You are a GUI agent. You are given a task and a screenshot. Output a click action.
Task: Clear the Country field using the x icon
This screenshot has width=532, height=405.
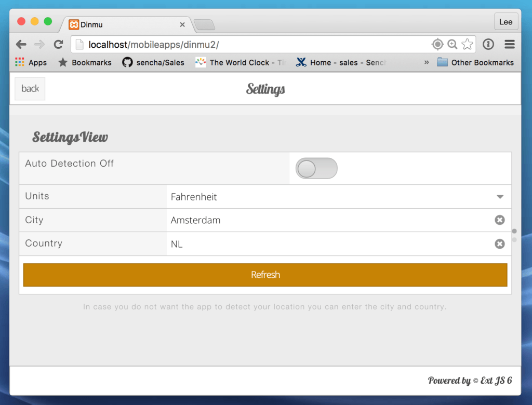[500, 244]
